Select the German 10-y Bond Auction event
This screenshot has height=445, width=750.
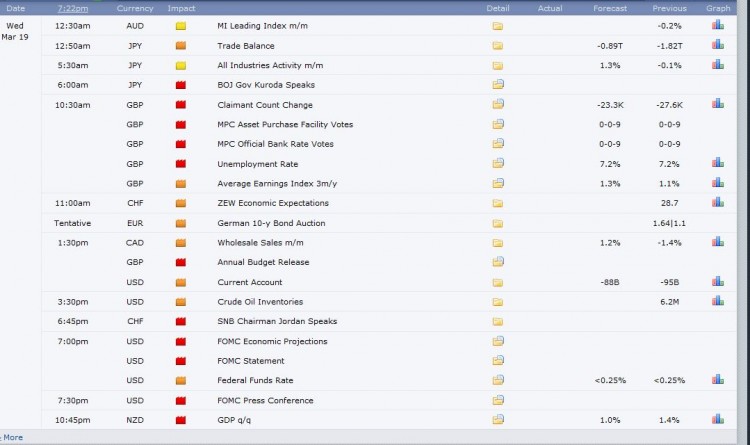271,223
